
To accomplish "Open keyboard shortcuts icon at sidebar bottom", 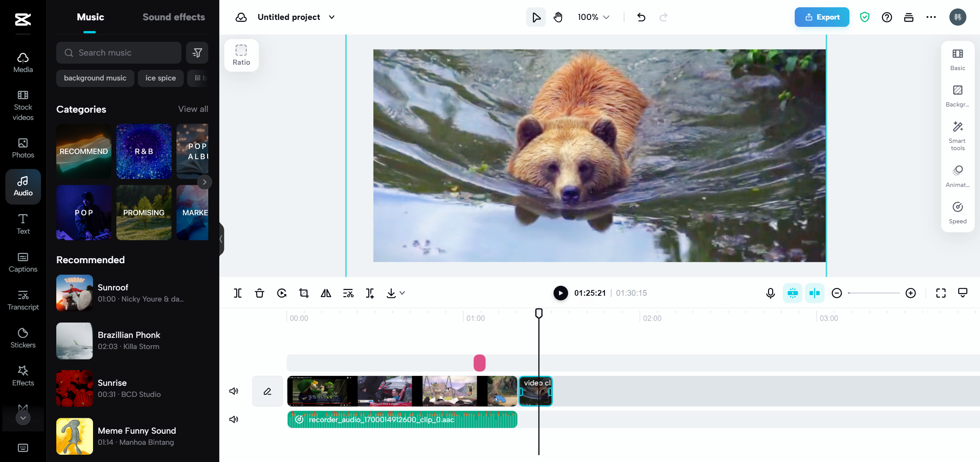I will (x=23, y=447).
